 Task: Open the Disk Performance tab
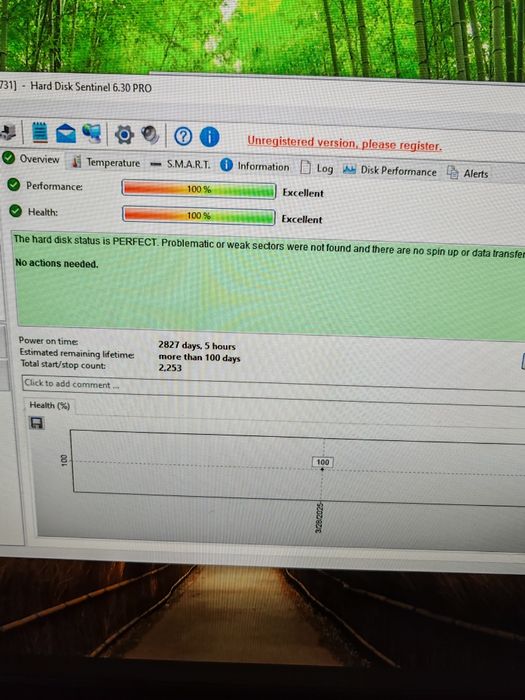pos(390,171)
